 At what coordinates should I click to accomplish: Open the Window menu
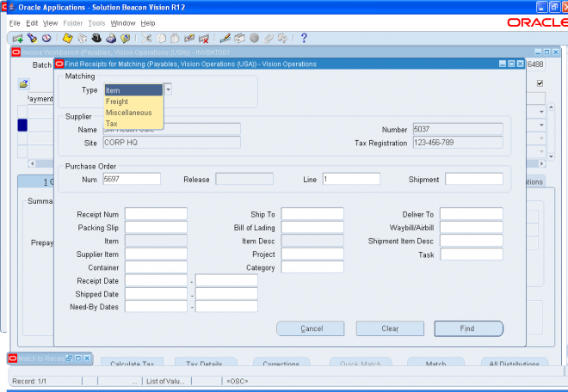[x=123, y=23]
